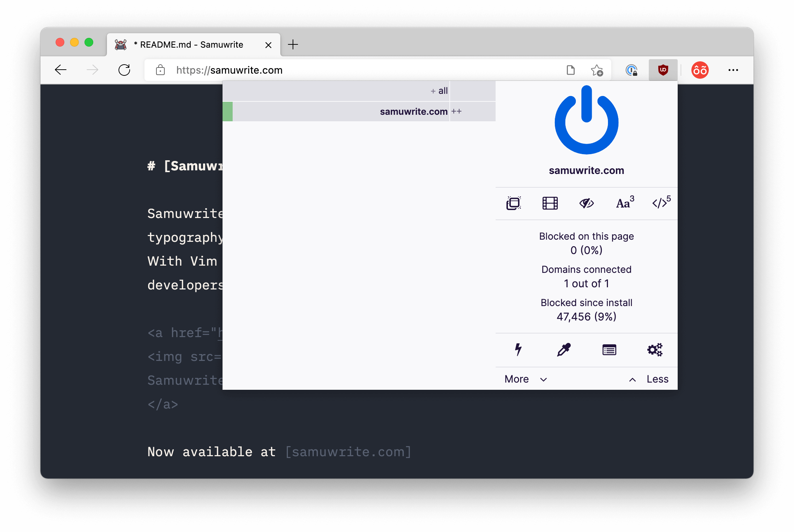Enter element zapper mode lightning icon
The height and width of the screenshot is (532, 794).
pyautogui.click(x=518, y=349)
